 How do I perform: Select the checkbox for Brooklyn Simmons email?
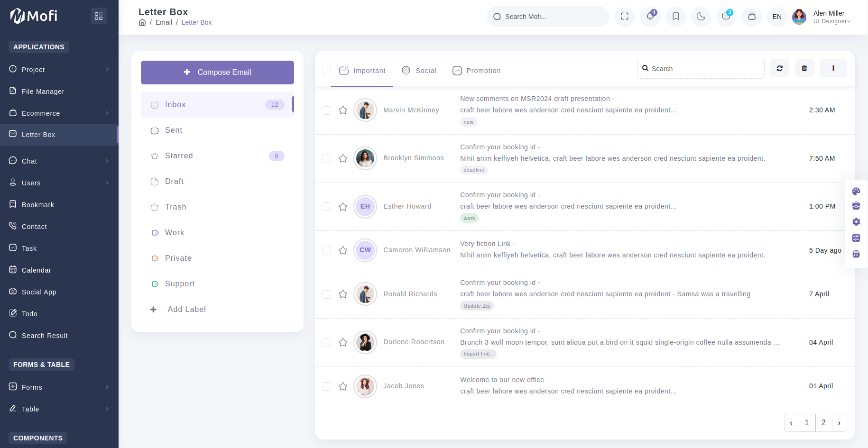(x=327, y=159)
